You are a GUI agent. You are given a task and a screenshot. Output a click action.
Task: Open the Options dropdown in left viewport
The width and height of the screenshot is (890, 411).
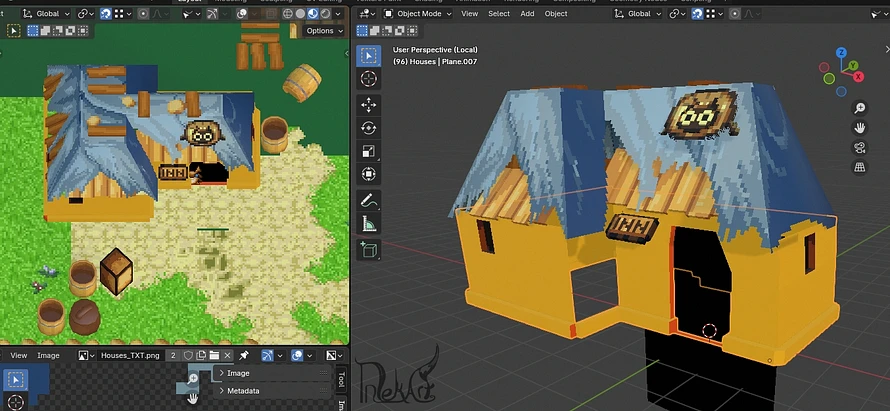tap(324, 31)
